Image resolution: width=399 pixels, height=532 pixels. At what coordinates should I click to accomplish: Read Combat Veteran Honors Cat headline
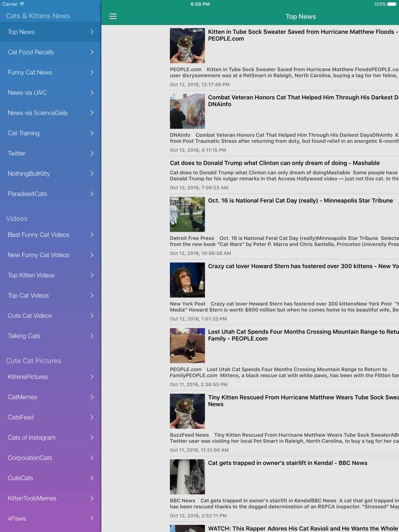pyautogui.click(x=303, y=101)
